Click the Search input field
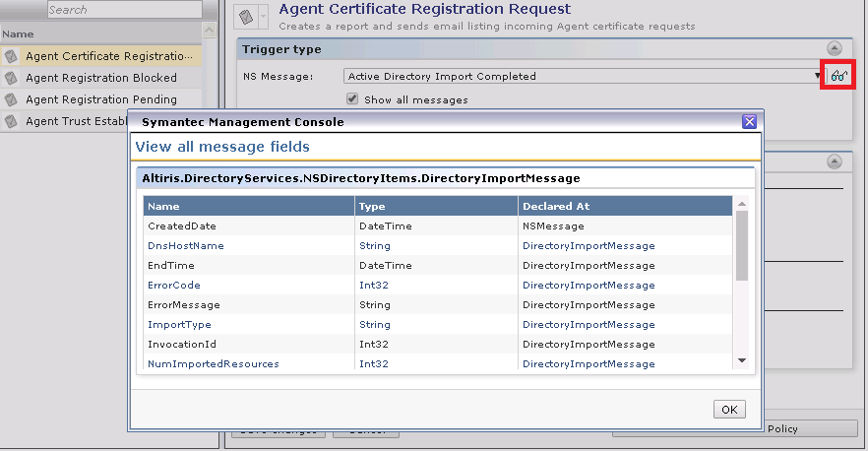Image resolution: width=868 pixels, height=451 pixels. (123, 10)
